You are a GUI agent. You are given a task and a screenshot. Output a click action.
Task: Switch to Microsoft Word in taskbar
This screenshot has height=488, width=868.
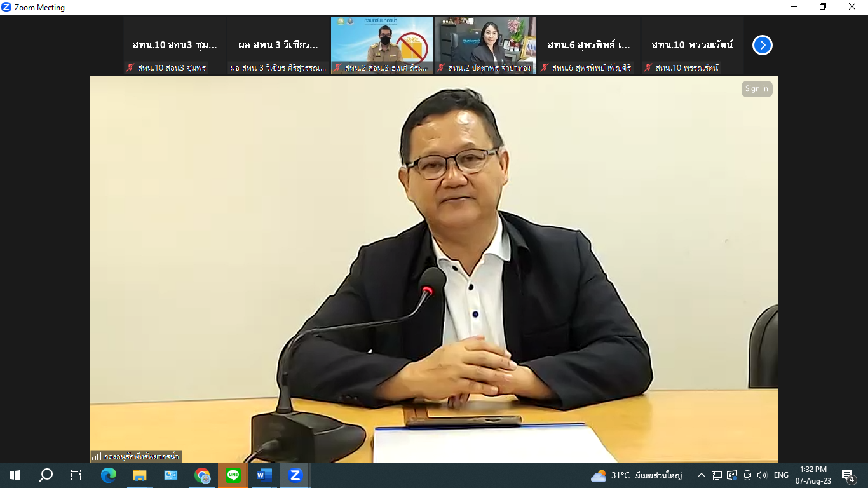click(x=264, y=475)
